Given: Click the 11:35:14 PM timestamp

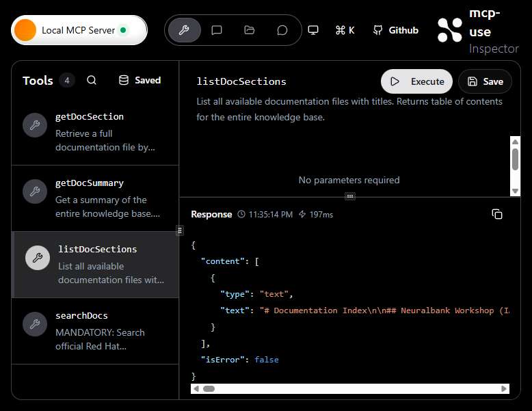Looking at the screenshot, I should click(270, 215).
